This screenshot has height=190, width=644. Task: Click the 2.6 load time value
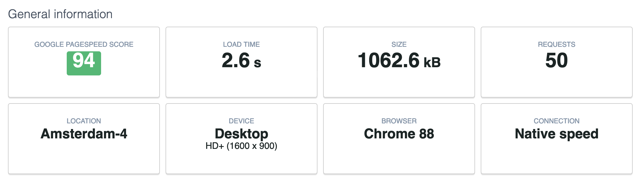coord(236,60)
